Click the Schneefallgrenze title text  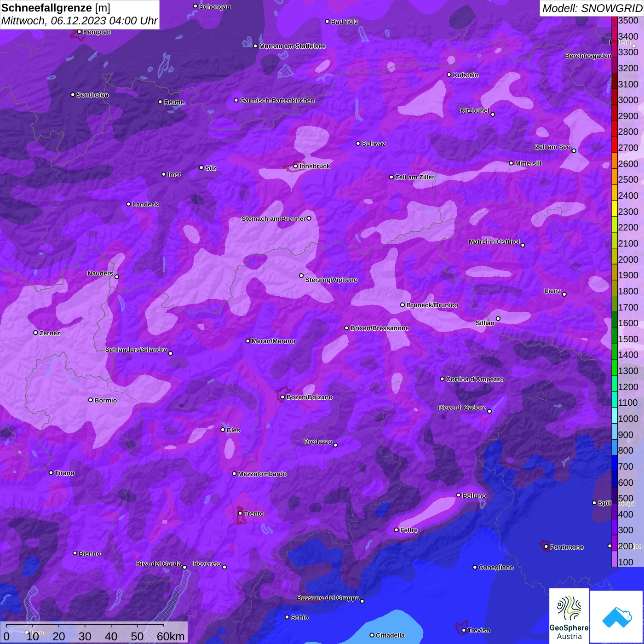click(47, 8)
